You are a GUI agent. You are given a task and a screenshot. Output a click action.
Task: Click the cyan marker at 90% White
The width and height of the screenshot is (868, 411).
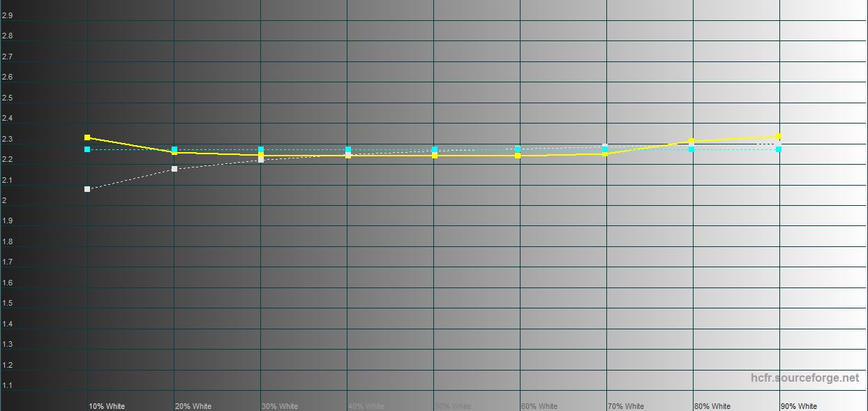point(779,149)
